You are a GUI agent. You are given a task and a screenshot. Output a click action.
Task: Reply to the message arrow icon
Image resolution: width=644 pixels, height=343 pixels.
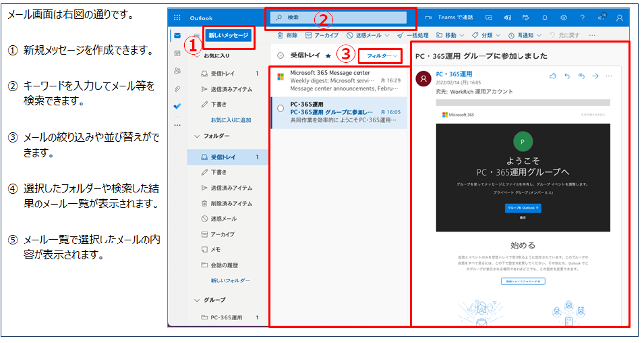point(567,76)
